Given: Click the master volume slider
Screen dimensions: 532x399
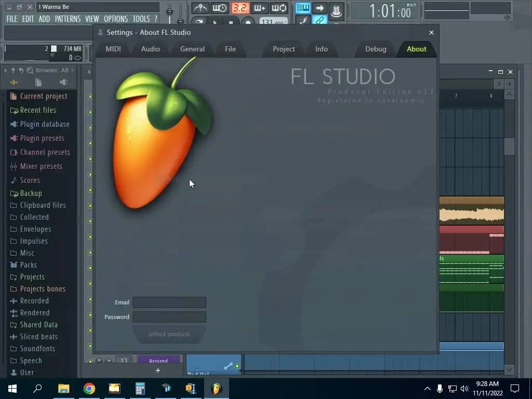Looking at the screenshot, I should (169, 12).
